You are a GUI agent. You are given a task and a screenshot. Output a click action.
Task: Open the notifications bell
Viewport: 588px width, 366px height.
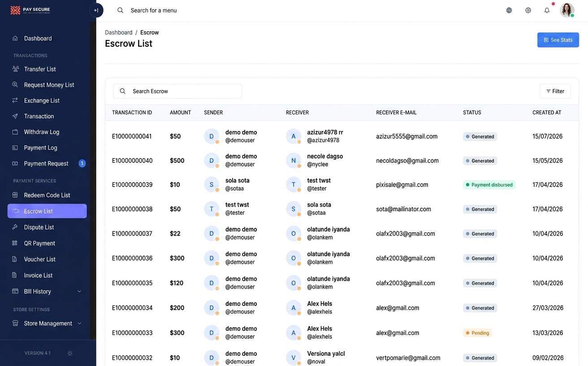[547, 10]
